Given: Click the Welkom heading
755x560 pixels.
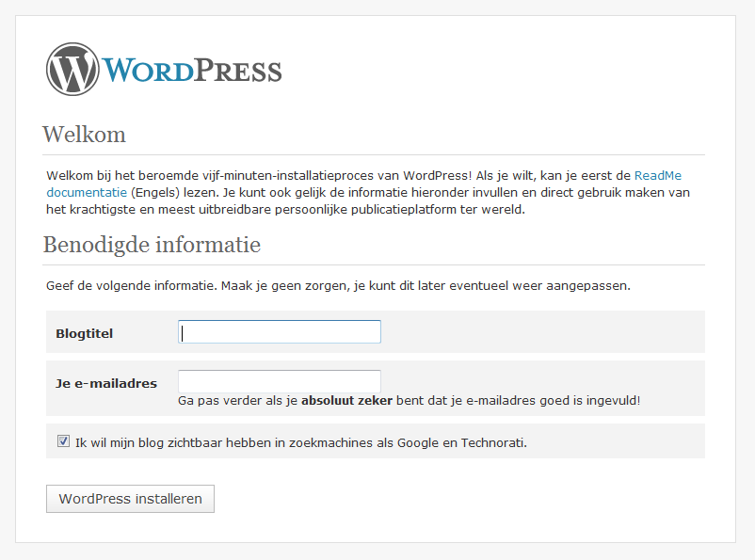Looking at the screenshot, I should pyautogui.click(x=84, y=135).
